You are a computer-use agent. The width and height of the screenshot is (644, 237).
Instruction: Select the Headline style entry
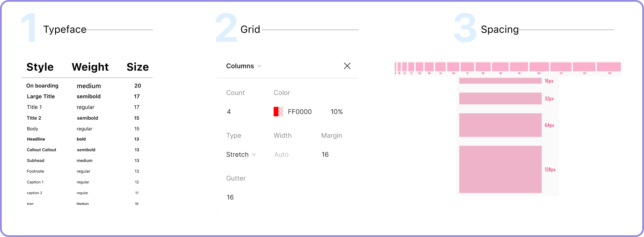point(36,139)
